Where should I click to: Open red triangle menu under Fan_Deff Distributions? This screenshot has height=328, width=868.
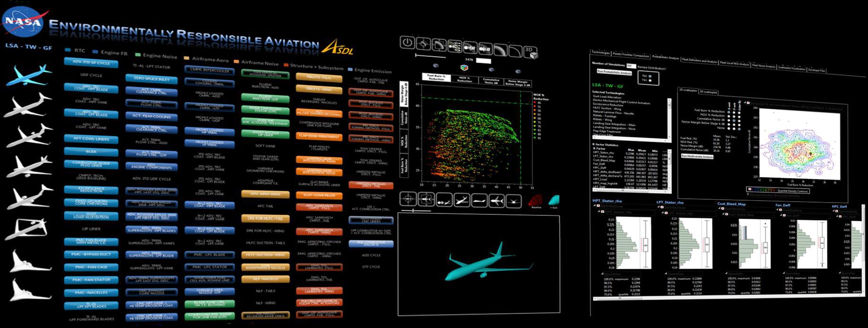pos(783,216)
